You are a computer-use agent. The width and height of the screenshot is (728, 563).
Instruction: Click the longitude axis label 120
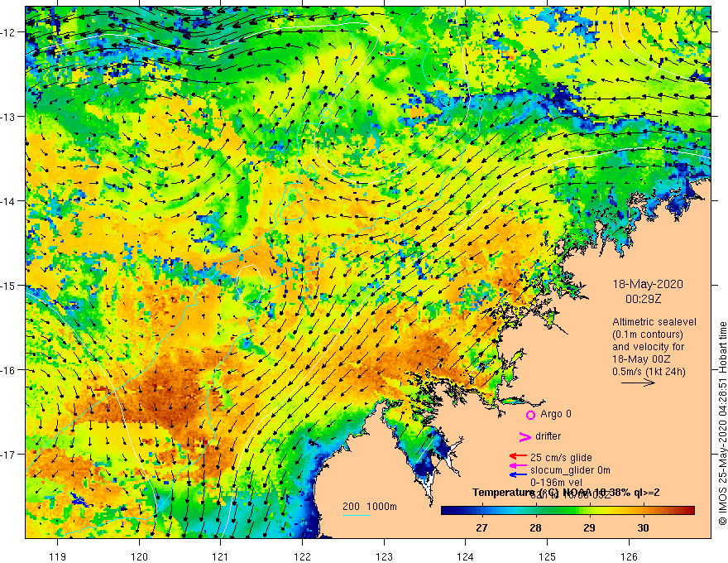point(139,556)
